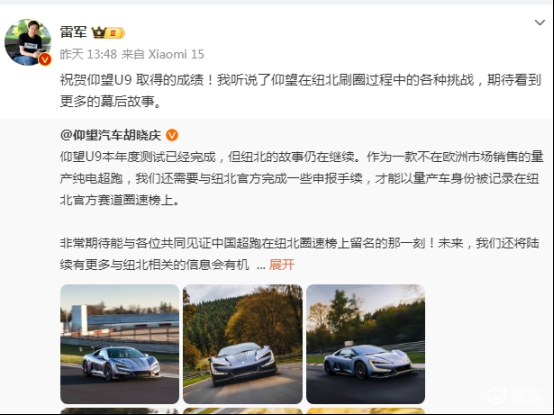This screenshot has height=415, width=554.
Task: Open the post options chevron menu
Action: (x=540, y=23)
